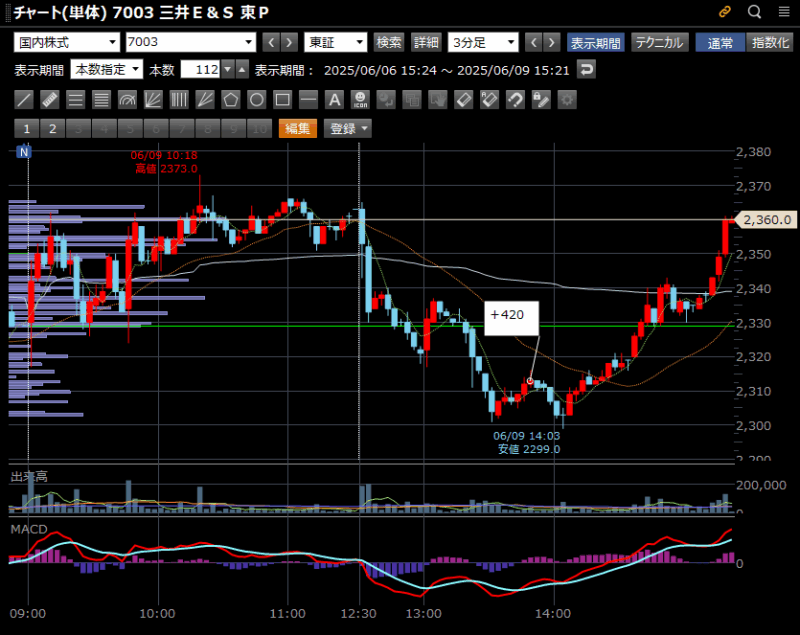Click the 112 bar count input field
Screen dimensions: 800x635
[x=201, y=69]
